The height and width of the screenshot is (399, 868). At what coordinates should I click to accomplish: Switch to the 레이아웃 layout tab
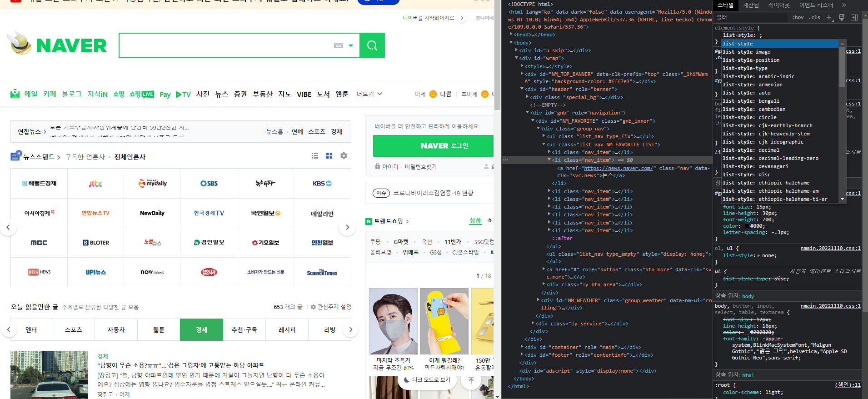pyautogui.click(x=779, y=5)
